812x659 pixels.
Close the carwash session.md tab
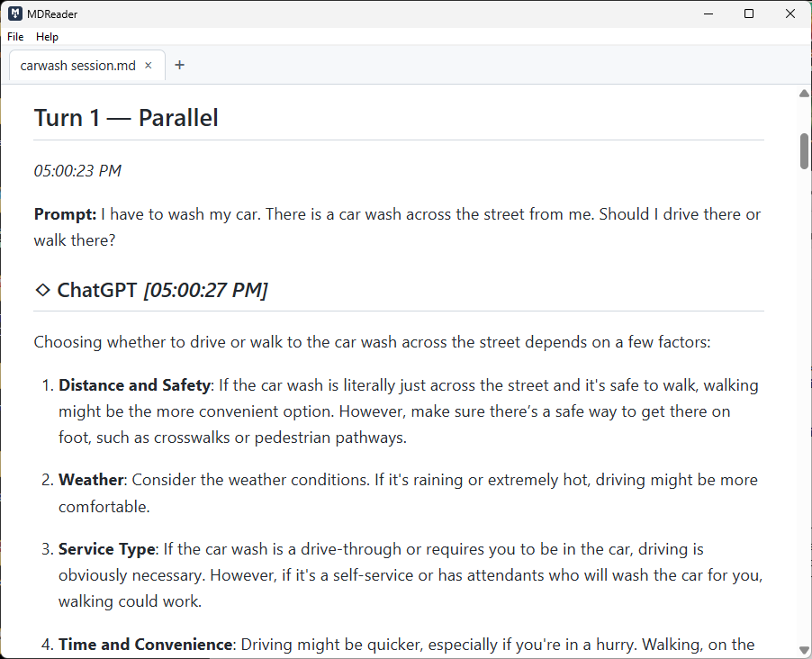coord(148,65)
